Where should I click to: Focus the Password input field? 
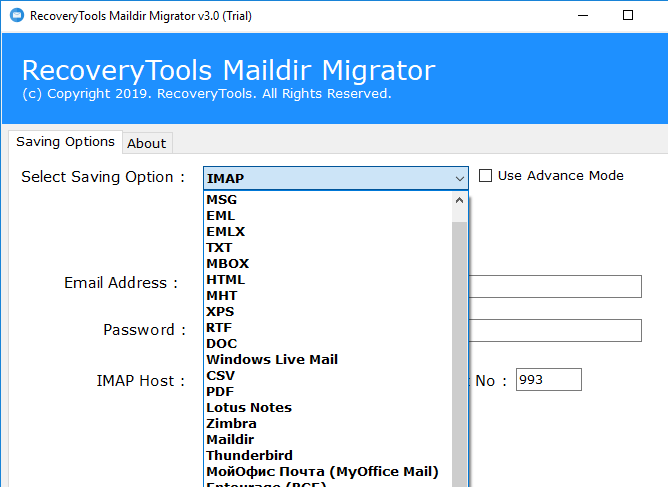click(x=555, y=330)
